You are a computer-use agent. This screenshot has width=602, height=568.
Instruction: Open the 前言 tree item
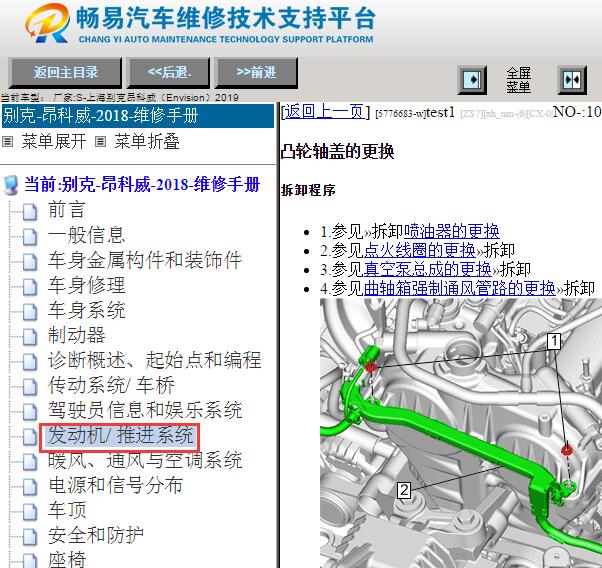(x=66, y=210)
